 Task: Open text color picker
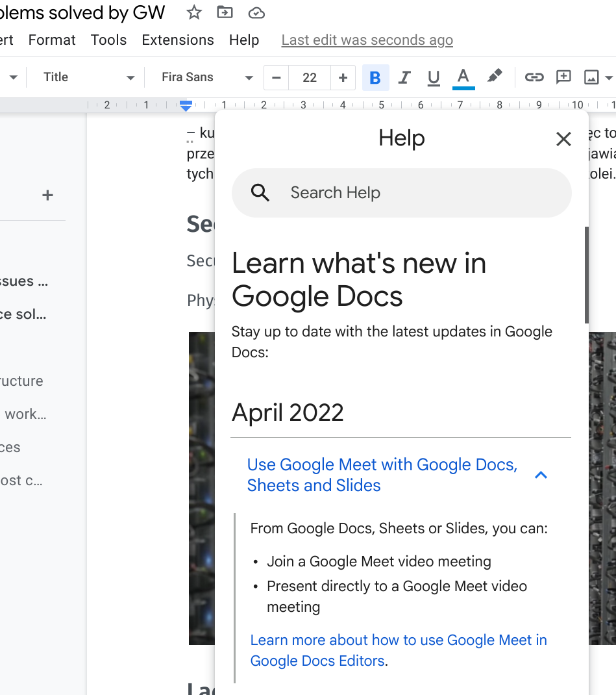click(x=463, y=77)
